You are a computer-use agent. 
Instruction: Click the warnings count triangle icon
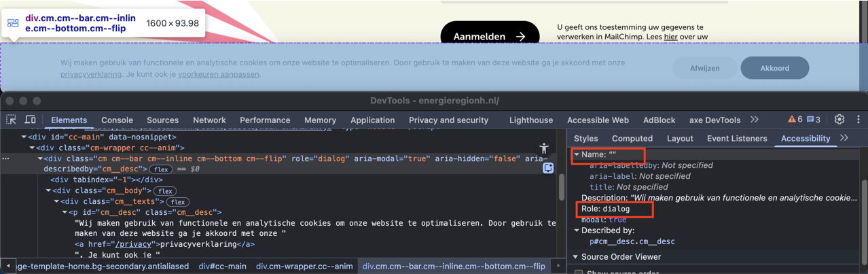click(791, 120)
